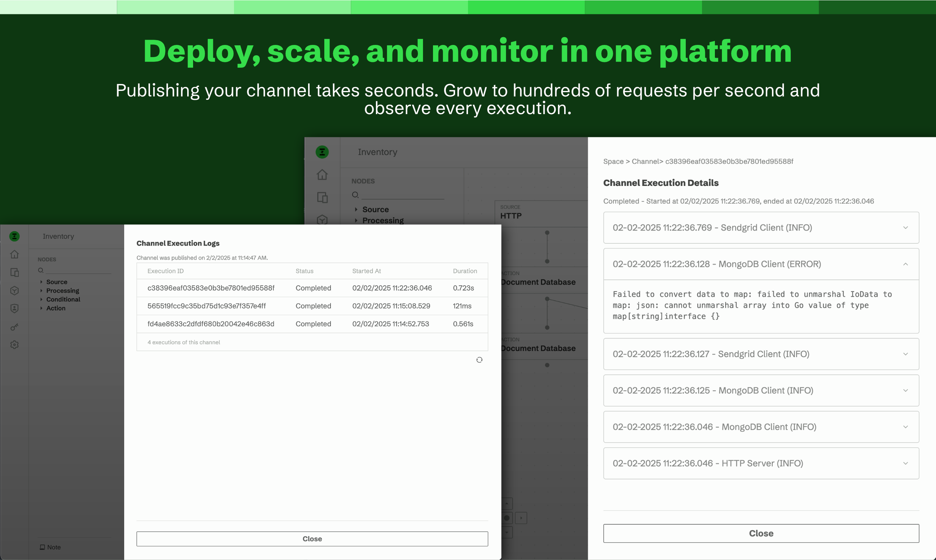Click the Duration column header
The image size is (936, 560).
[x=465, y=271]
